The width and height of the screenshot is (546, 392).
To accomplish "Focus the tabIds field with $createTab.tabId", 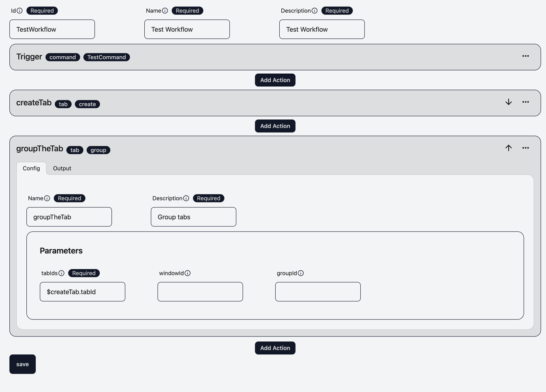I will coord(82,292).
